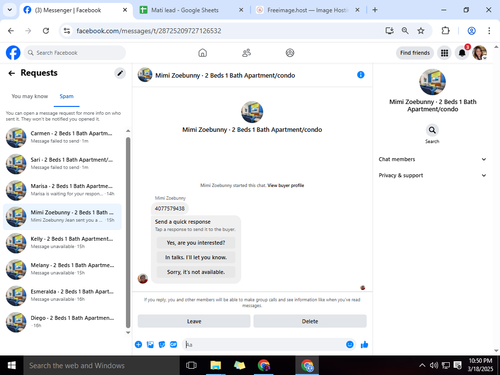Open the Chrome extensions puzzle icon
The width and height of the screenshot is (500, 375).
(x=446, y=31)
